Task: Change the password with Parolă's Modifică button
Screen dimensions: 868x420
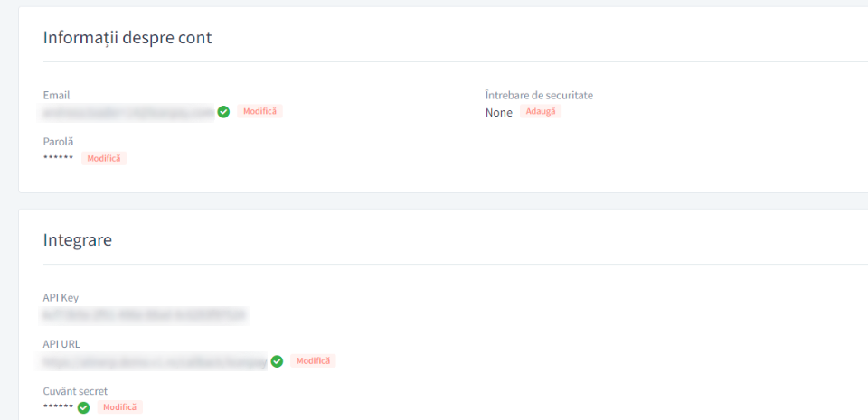Action: (104, 159)
